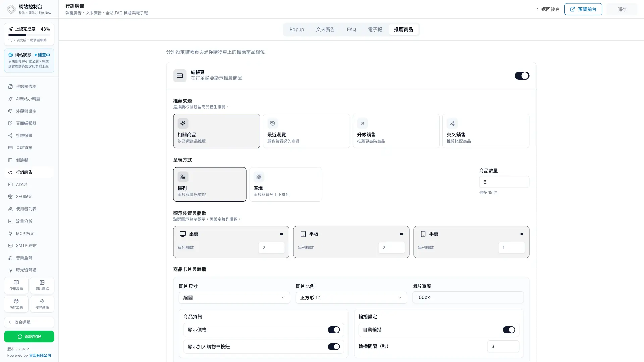This screenshot has width=644, height=362.
Task: Toggle the 結帳頁 recommendation switch
Action: (x=522, y=76)
